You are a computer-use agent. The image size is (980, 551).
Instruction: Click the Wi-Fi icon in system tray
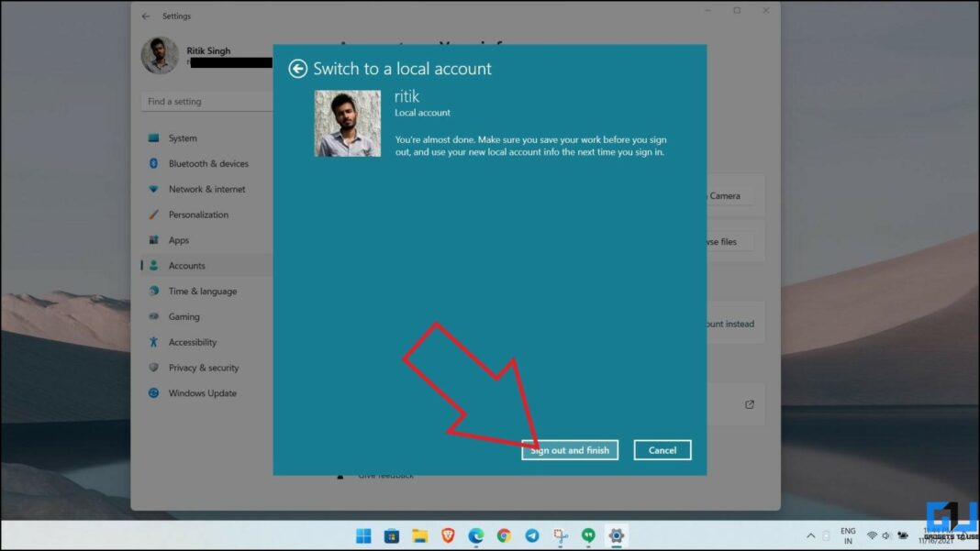pyautogui.click(x=872, y=535)
